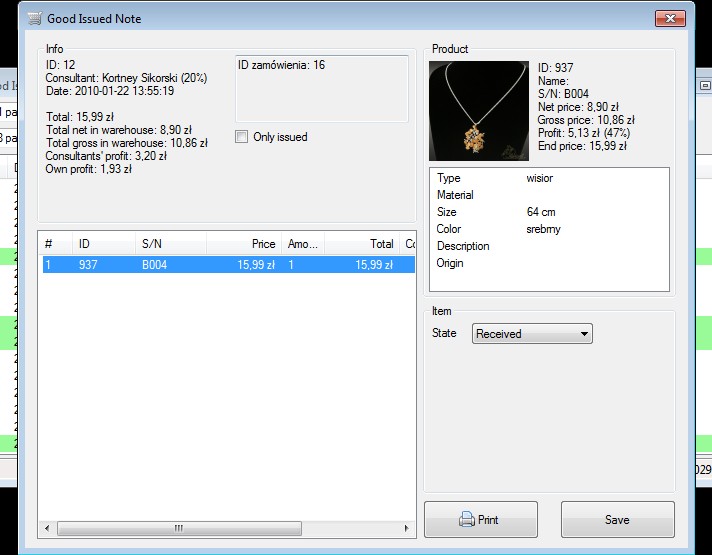Click the Own profit: 1,93 zł text
Image resolution: width=712 pixels, height=555 pixels.
point(89,169)
